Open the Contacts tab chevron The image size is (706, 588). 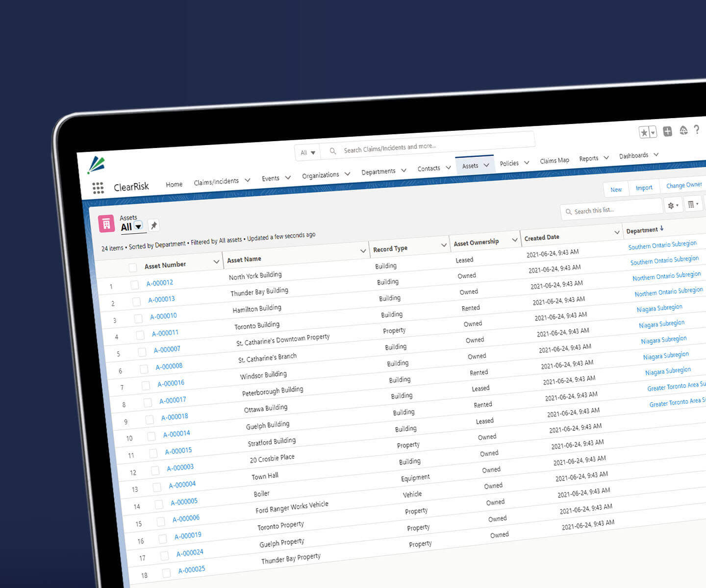tap(448, 167)
